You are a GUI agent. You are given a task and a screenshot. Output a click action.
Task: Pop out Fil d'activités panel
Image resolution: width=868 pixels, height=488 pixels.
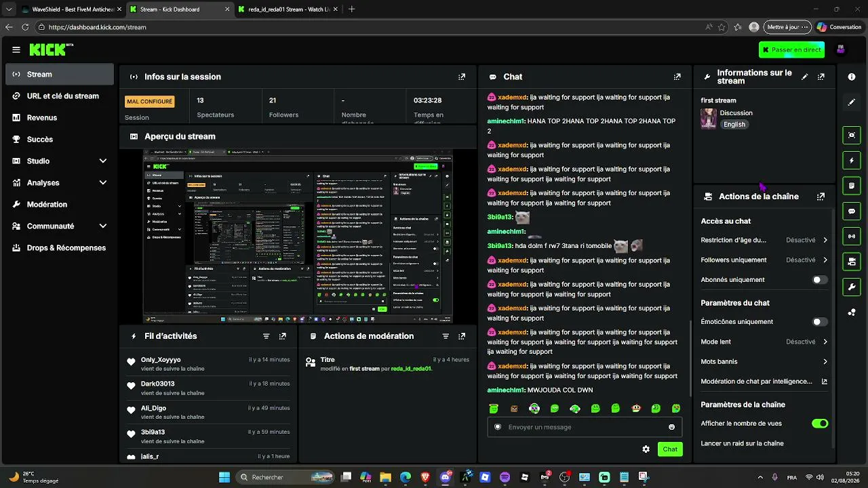(283, 336)
